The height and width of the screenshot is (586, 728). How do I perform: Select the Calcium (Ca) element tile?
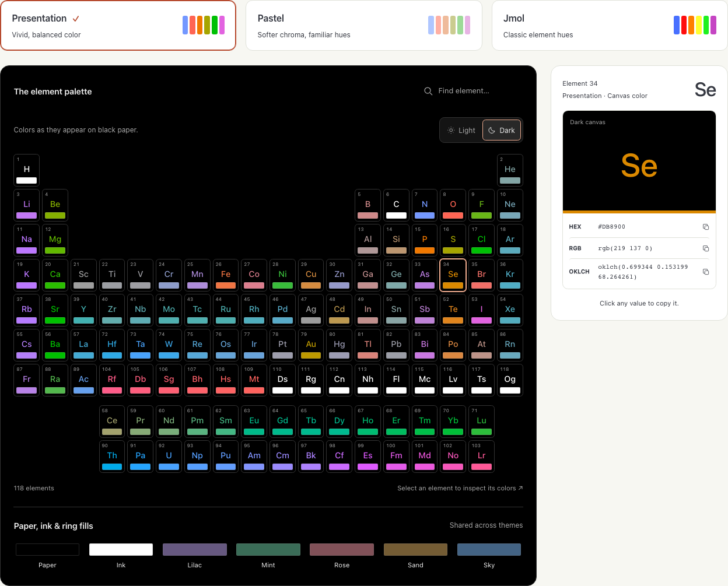pyautogui.click(x=55, y=275)
